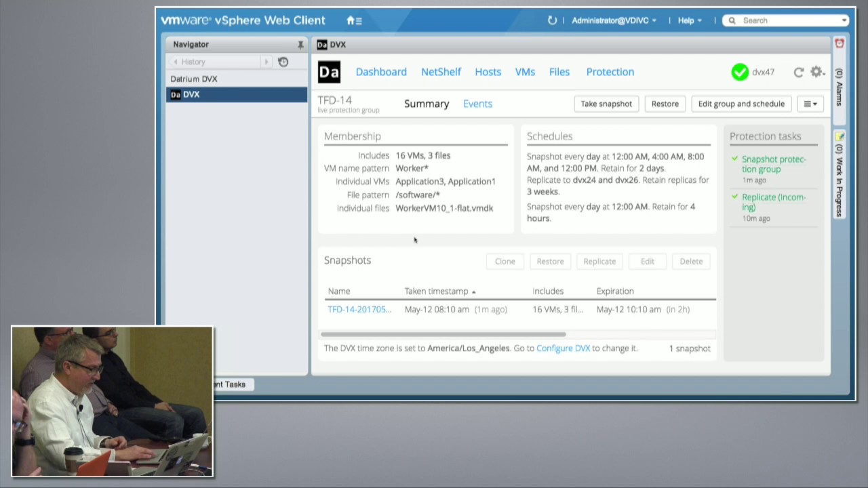The width and height of the screenshot is (868, 488).
Task: Open the NetShelf tab
Action: coord(441,72)
